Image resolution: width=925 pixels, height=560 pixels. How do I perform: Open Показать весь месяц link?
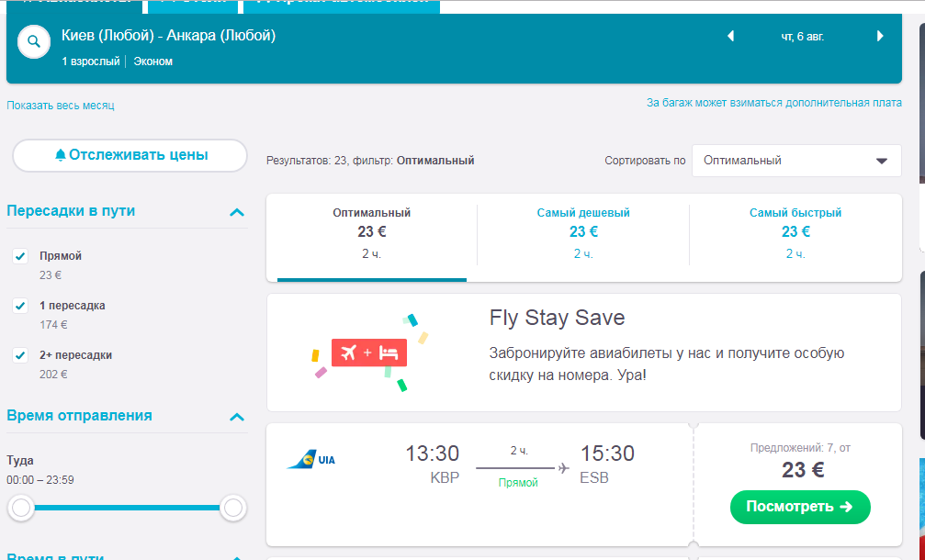tap(61, 106)
